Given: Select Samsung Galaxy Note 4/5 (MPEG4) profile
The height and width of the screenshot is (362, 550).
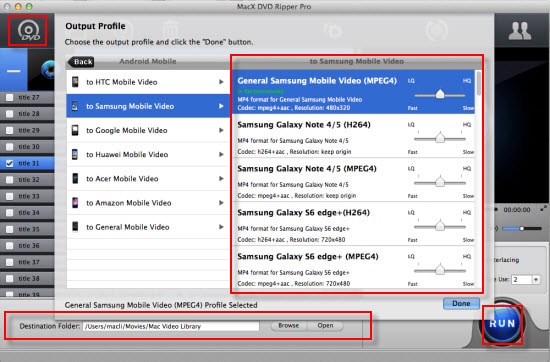Looking at the screenshot, I should tap(354, 180).
